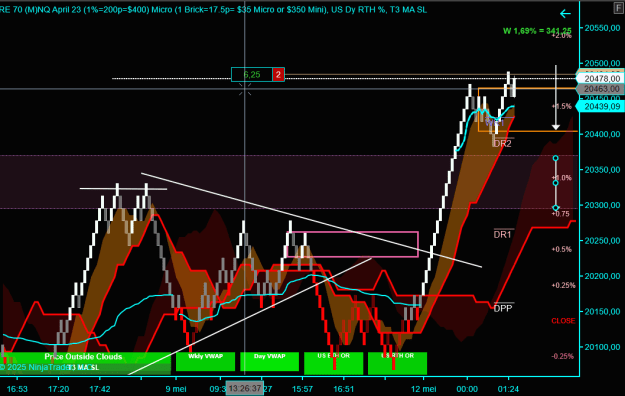This screenshot has width=625, height=396.
Task: Click the WR1 weekly pivot label
Action: tap(494, 122)
